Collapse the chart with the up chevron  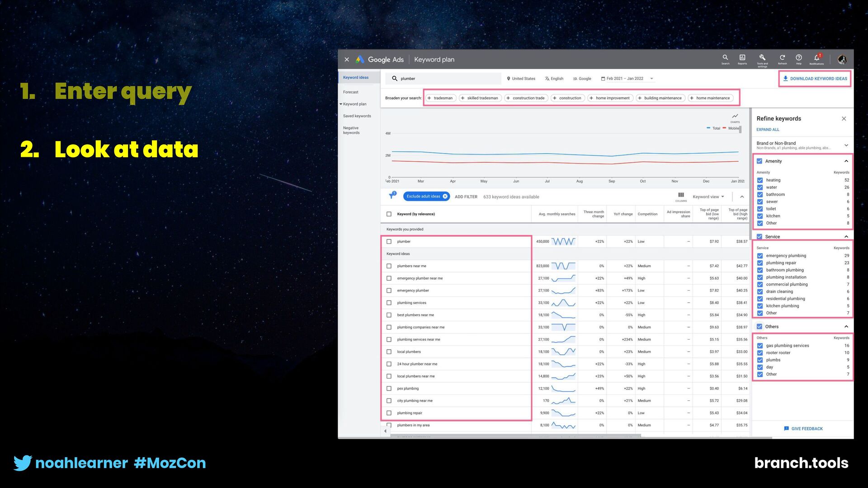[x=742, y=197]
